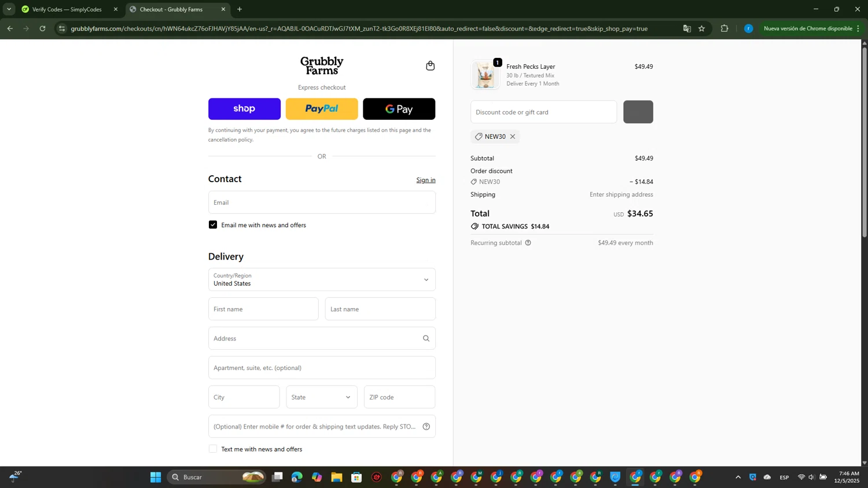Open Task View on the taskbar

(x=278, y=477)
